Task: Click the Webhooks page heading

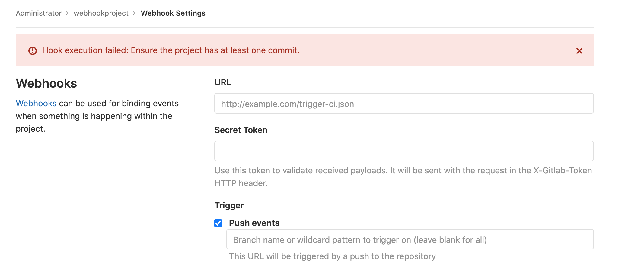Action: (x=46, y=83)
